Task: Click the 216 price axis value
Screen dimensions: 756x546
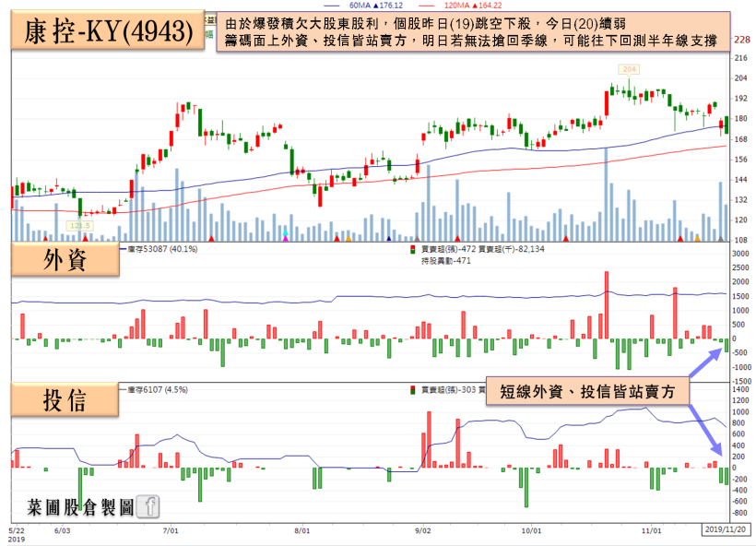Action: pos(740,58)
